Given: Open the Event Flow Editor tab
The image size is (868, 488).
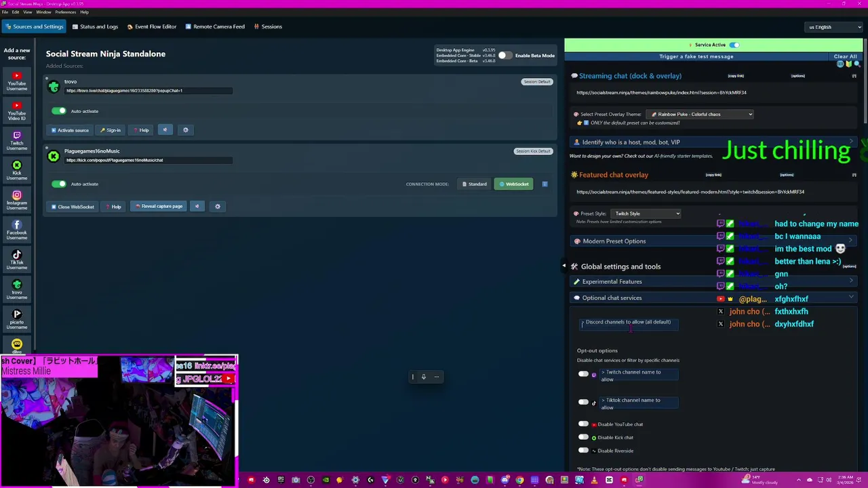Looking at the screenshot, I should 152,26.
